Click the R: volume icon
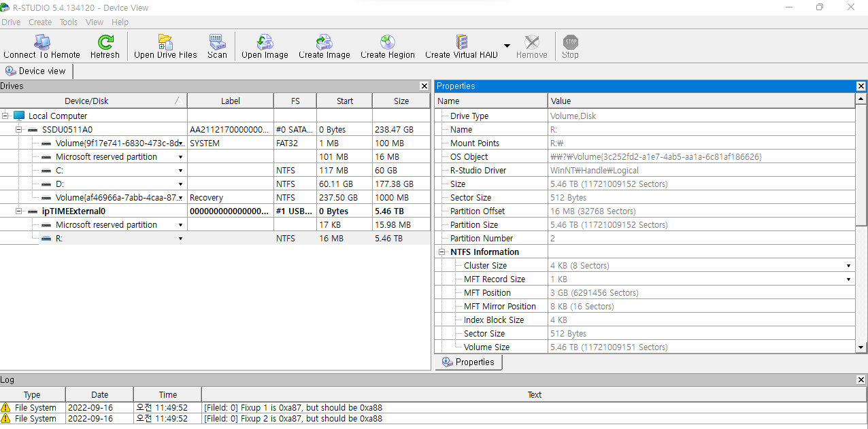Image resolution: width=868 pixels, height=429 pixels. [x=46, y=239]
